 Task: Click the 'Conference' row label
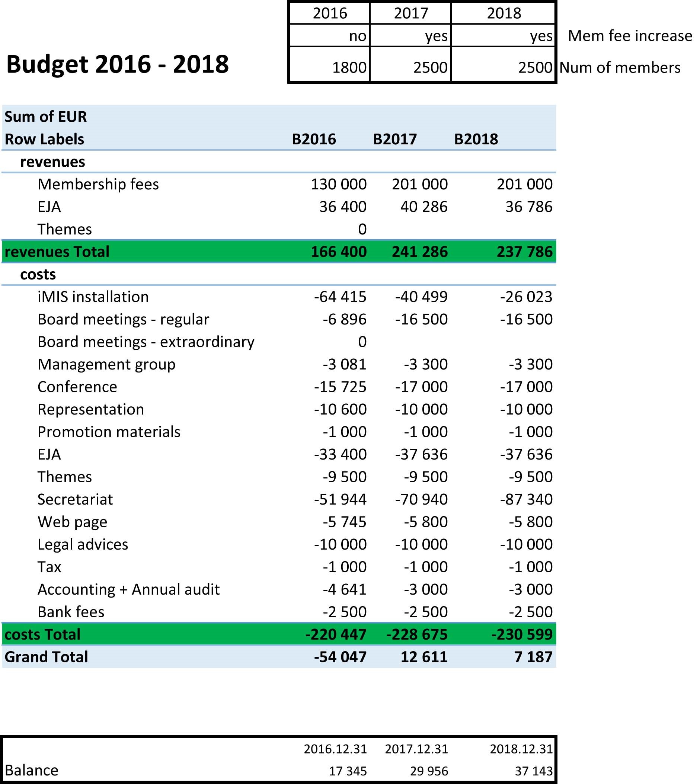point(77,387)
